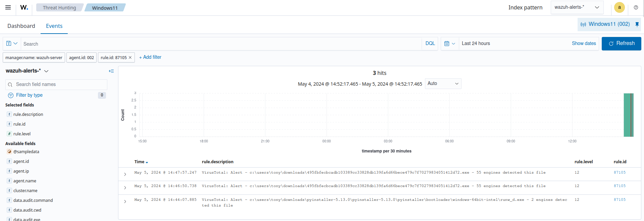Click the Add filter link
The image size is (644, 221).
150,57
